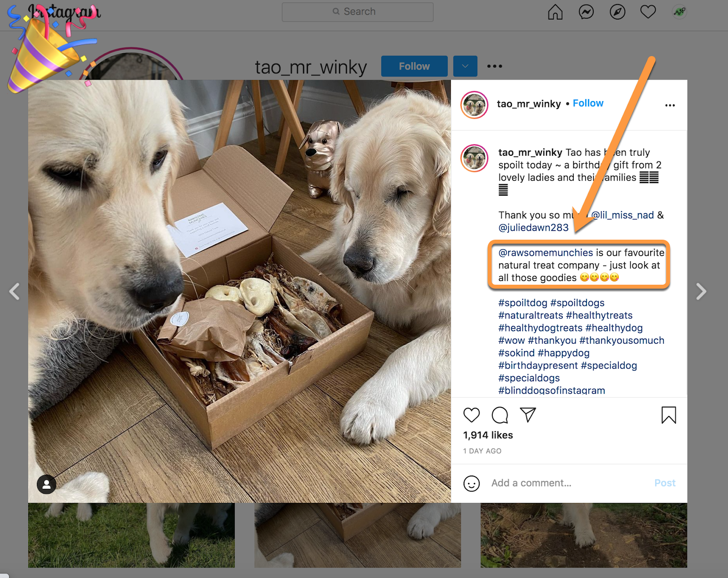Open the dog on grass thumbnail
728x578 pixels.
pyautogui.click(x=131, y=535)
